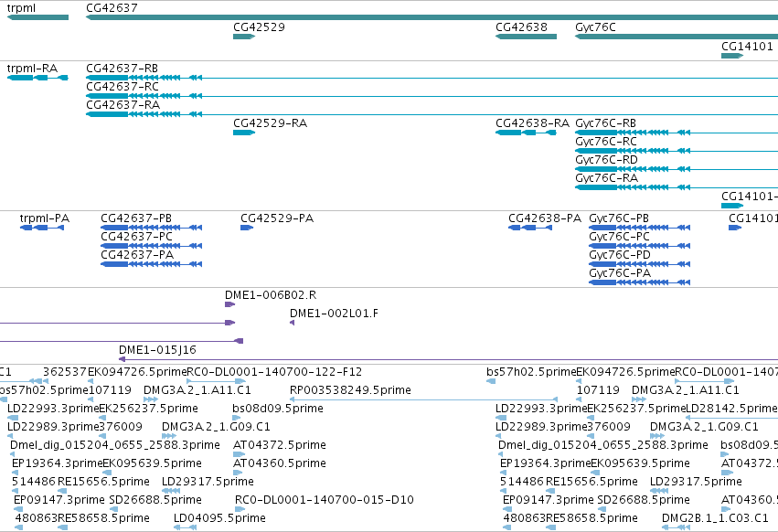This screenshot has width=778, height=532.
Task: Select the LD28142.5prime EST label
Action: [731, 409]
